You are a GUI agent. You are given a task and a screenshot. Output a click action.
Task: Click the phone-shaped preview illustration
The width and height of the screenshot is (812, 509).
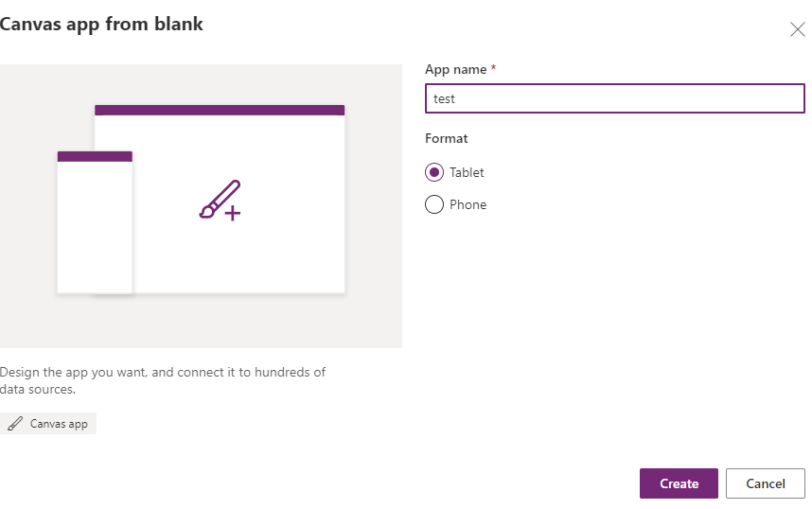click(95, 227)
